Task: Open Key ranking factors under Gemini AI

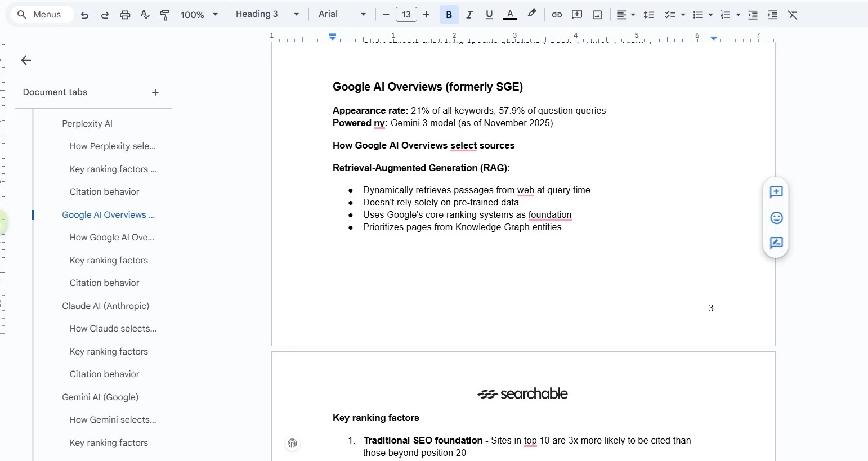Action: [109, 442]
